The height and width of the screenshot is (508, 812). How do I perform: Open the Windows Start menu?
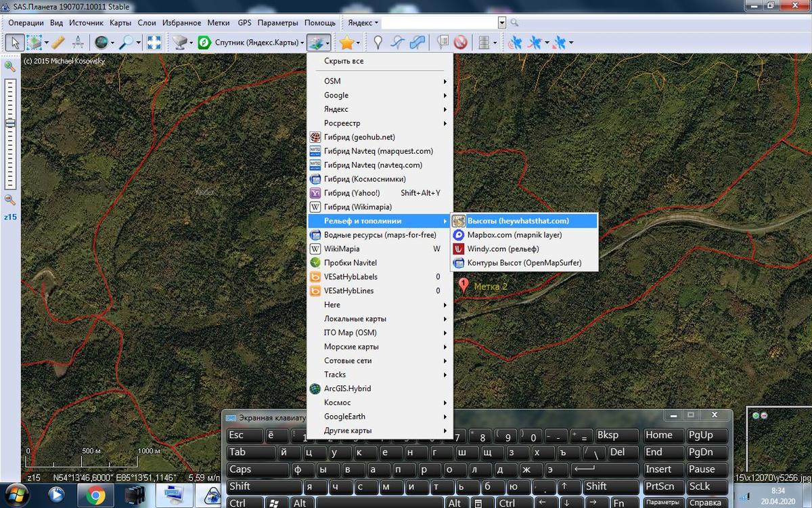click(18, 496)
